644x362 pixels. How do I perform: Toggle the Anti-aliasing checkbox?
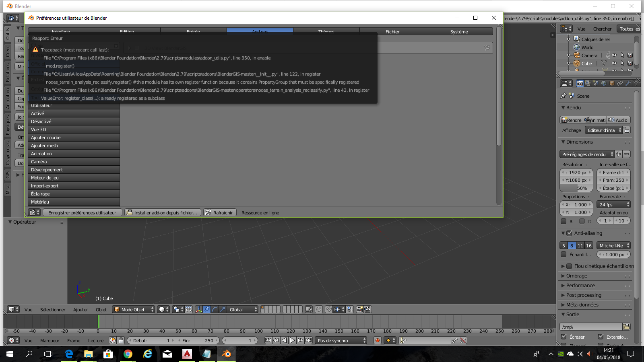click(569, 233)
